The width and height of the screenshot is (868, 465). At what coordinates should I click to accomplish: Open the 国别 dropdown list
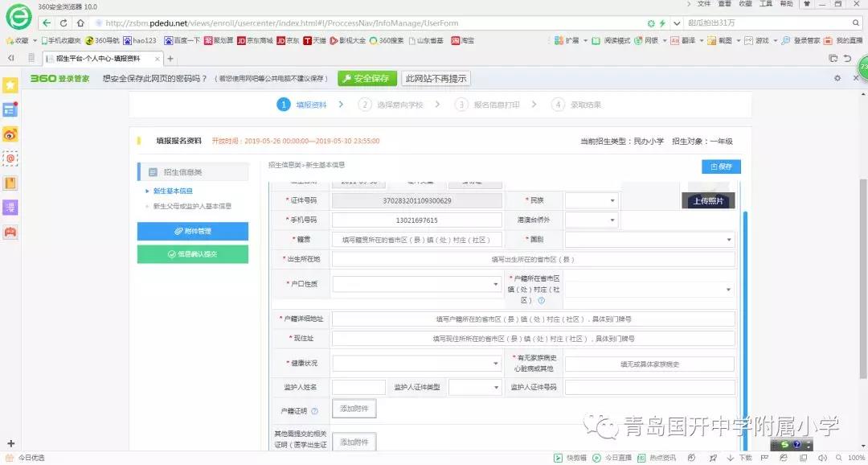pyautogui.click(x=649, y=240)
